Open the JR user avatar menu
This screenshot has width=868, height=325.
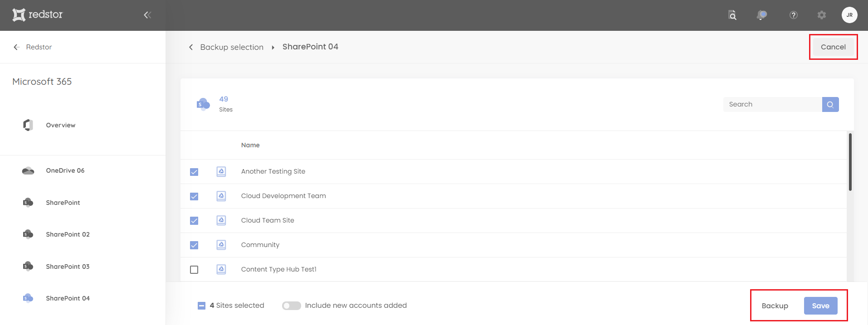click(849, 15)
